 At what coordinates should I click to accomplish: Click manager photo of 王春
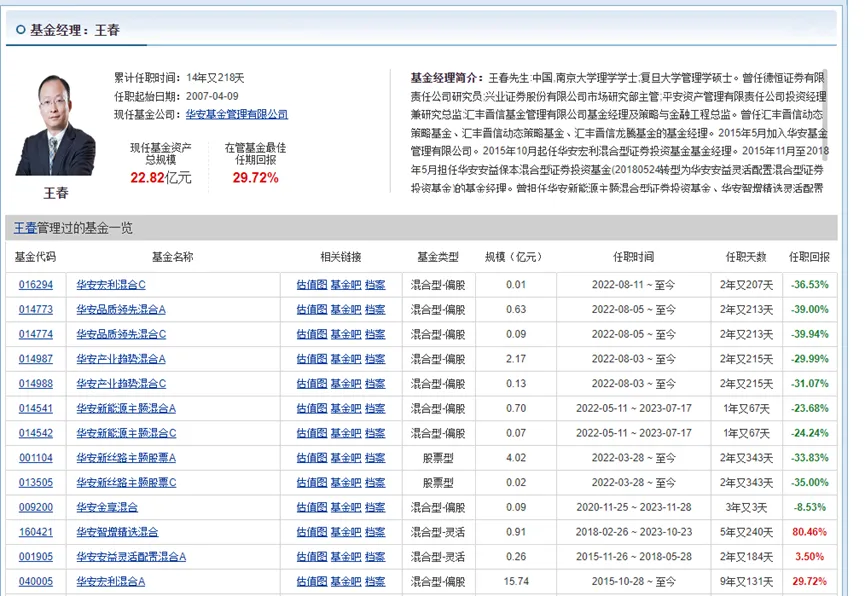click(x=56, y=125)
